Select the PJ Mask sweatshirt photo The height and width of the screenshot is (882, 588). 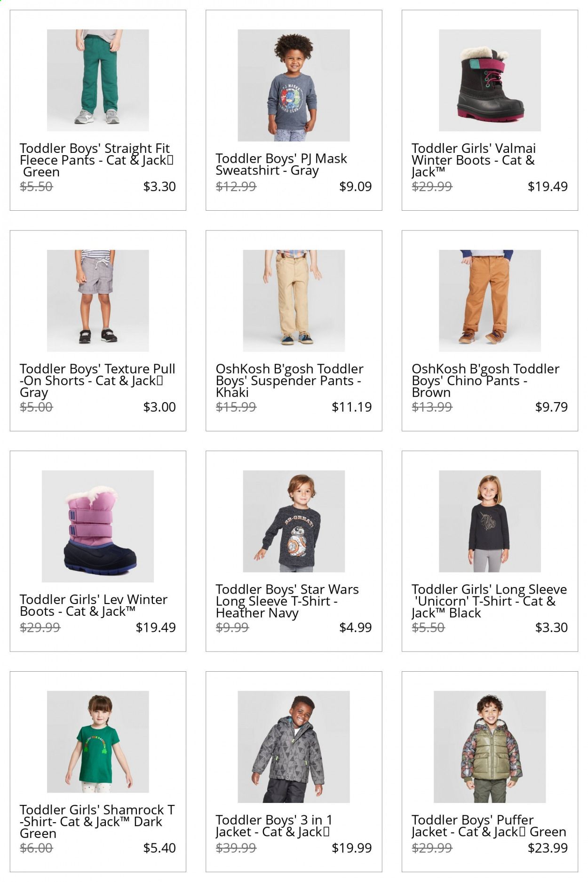[x=294, y=85]
